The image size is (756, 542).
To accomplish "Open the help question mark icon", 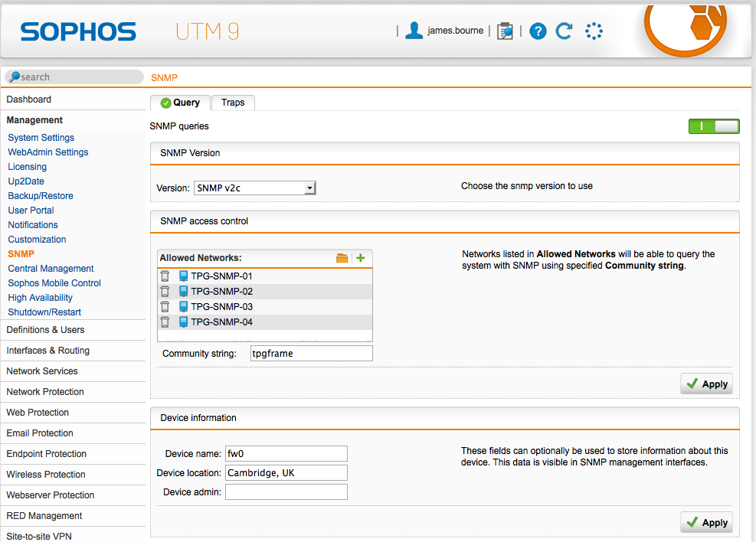I will (x=538, y=31).
